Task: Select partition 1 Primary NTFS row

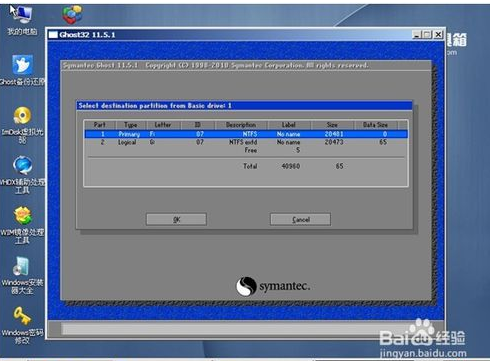Action: pyautogui.click(x=246, y=134)
